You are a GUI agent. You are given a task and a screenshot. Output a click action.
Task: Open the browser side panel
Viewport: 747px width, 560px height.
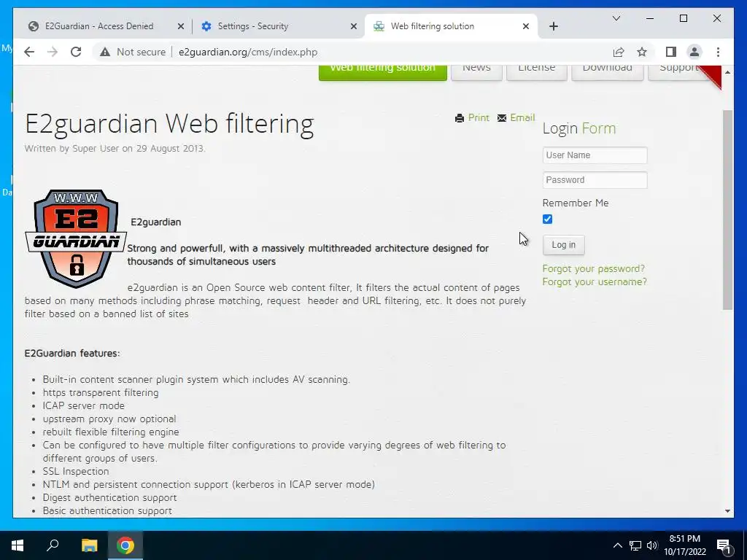tap(671, 52)
